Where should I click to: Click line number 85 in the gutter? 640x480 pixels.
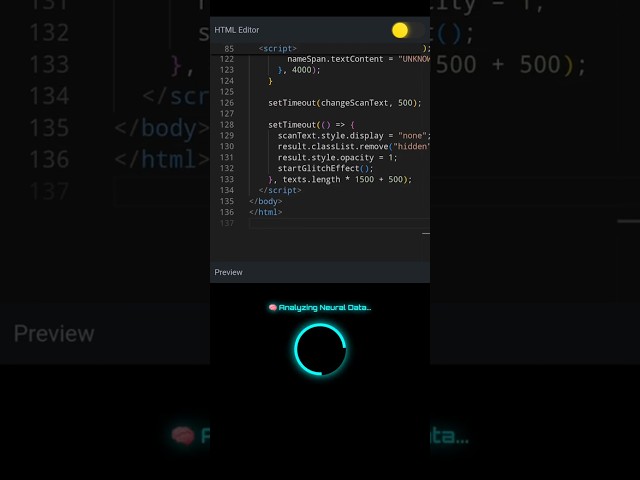(x=229, y=49)
